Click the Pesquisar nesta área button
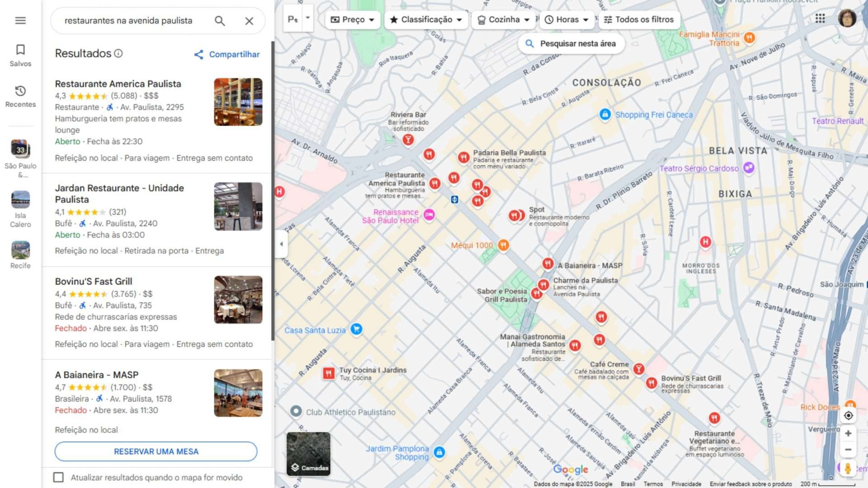The height and width of the screenshot is (488, 868). point(571,43)
